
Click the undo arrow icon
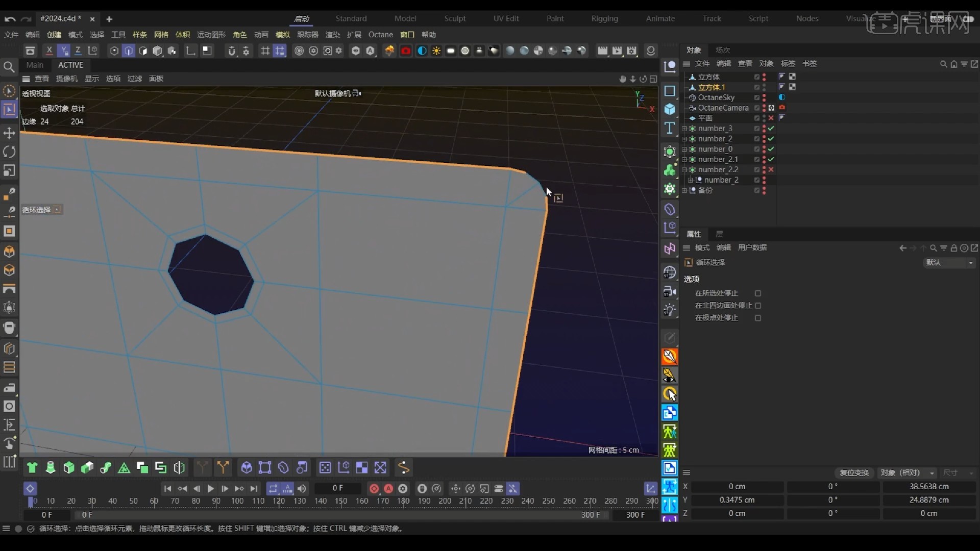tap(10, 19)
